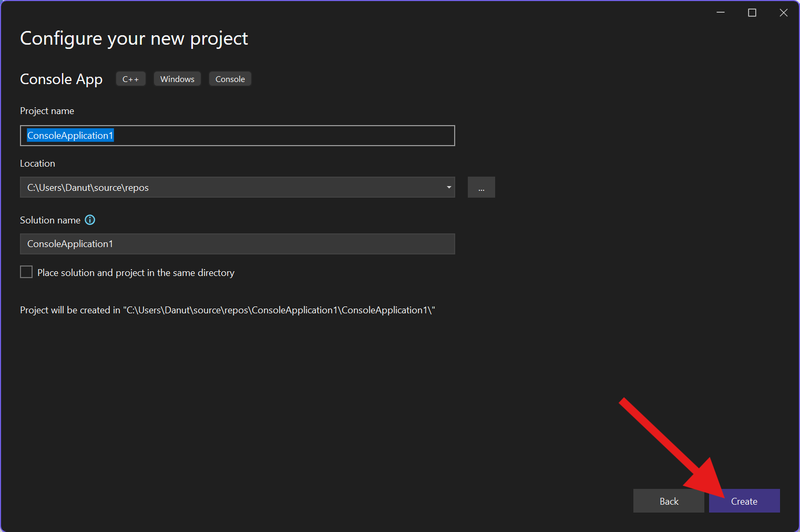
Task: Click the Location label
Action: [37, 163]
